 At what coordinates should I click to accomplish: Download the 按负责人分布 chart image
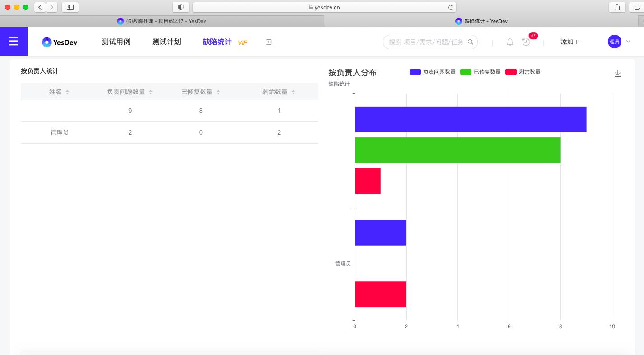point(617,73)
